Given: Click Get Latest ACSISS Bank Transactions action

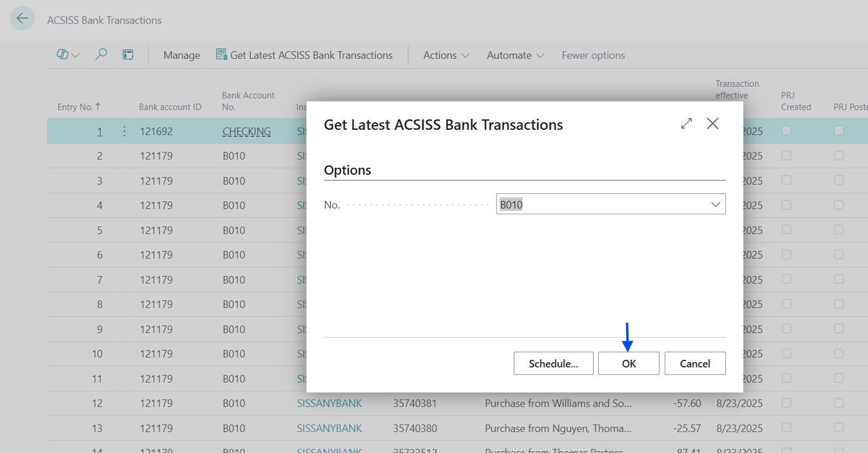Looking at the screenshot, I should (x=304, y=55).
